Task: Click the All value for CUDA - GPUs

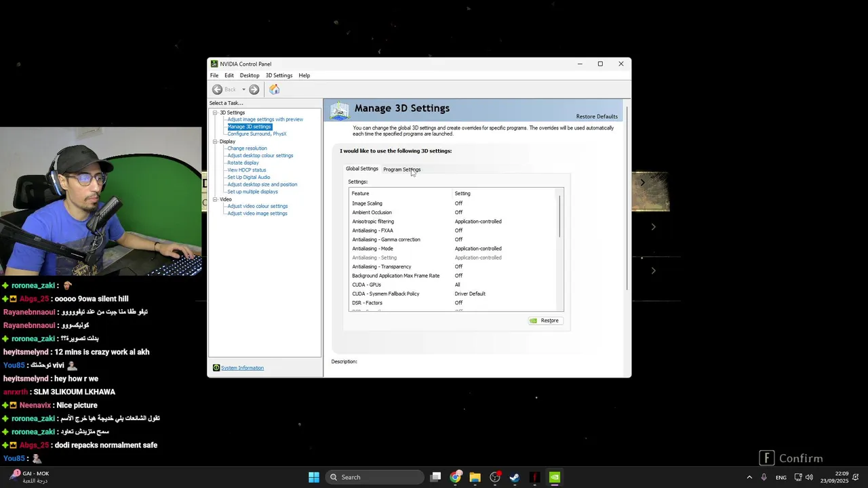Action: click(x=458, y=285)
